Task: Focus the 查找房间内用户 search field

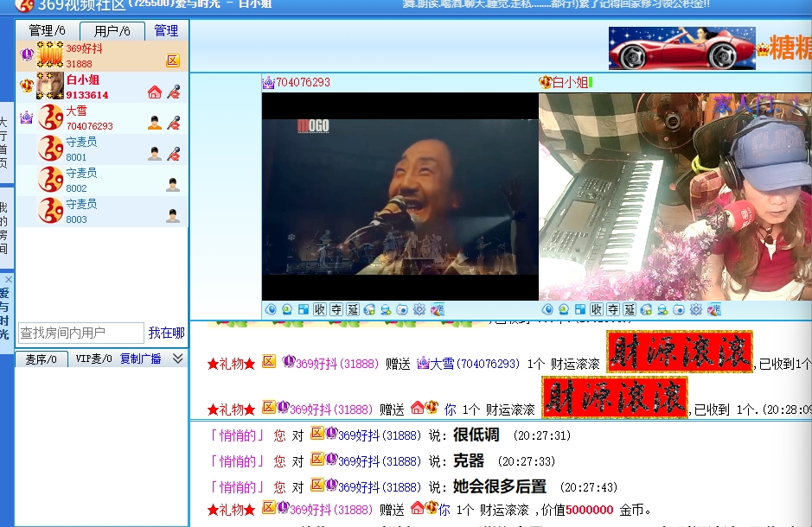Action: pos(80,333)
